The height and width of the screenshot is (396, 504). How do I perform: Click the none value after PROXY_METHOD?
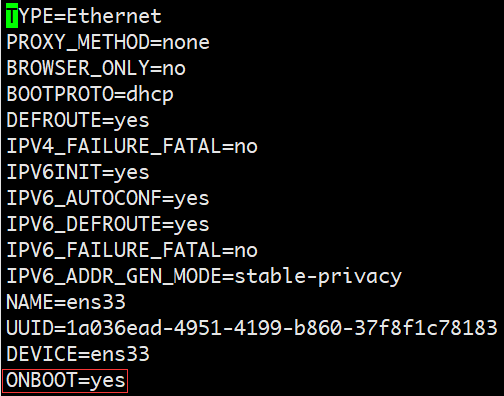[x=186, y=43]
